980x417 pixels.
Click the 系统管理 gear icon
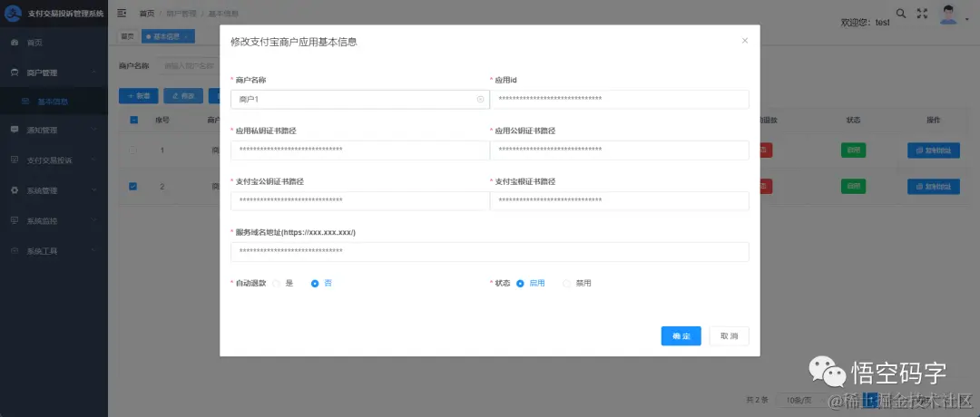(15, 190)
